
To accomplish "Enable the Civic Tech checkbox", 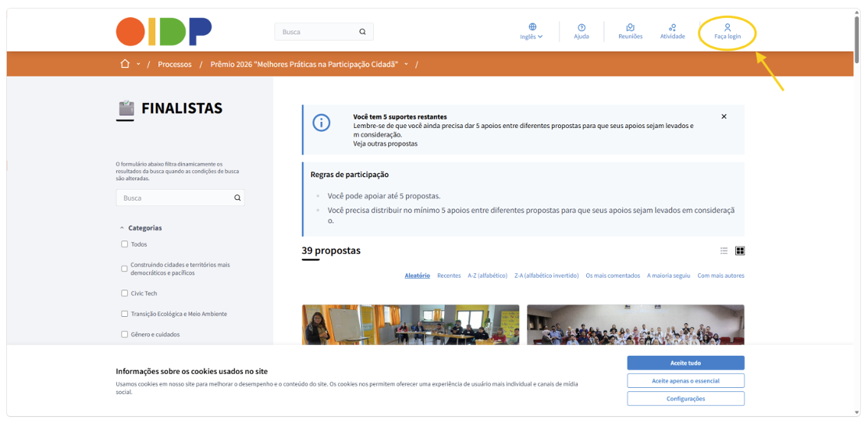I will click(124, 294).
